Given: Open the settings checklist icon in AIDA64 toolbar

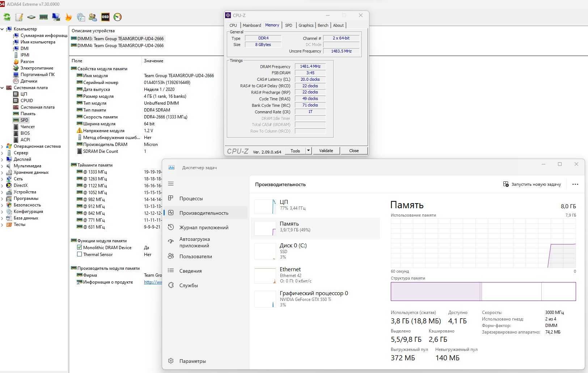Looking at the screenshot, I should pos(81,17).
